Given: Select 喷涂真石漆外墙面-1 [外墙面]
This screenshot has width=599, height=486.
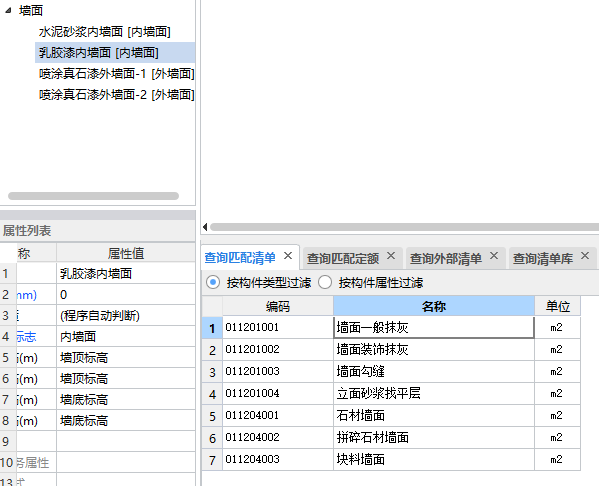Looking at the screenshot, I should [x=117, y=73].
